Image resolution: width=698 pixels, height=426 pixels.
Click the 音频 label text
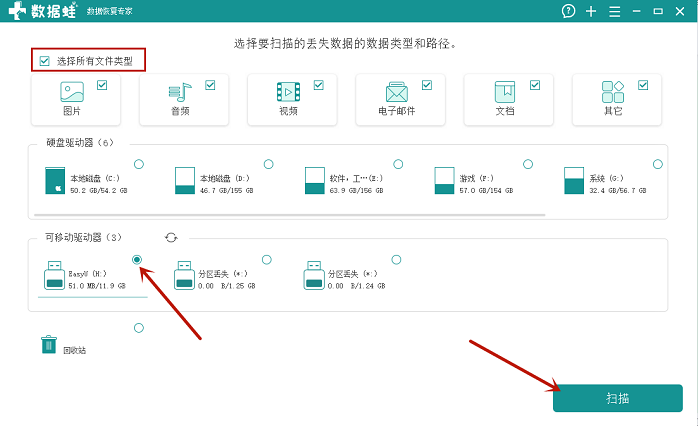pyautogui.click(x=180, y=111)
